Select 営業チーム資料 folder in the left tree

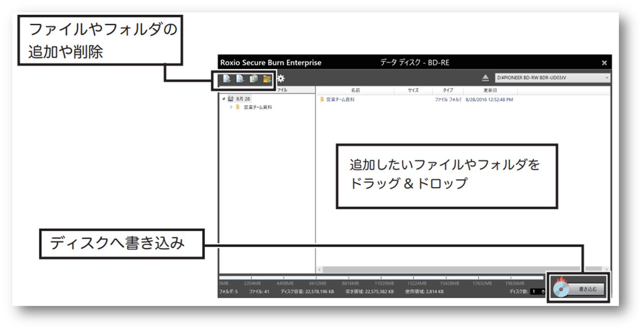click(x=258, y=107)
